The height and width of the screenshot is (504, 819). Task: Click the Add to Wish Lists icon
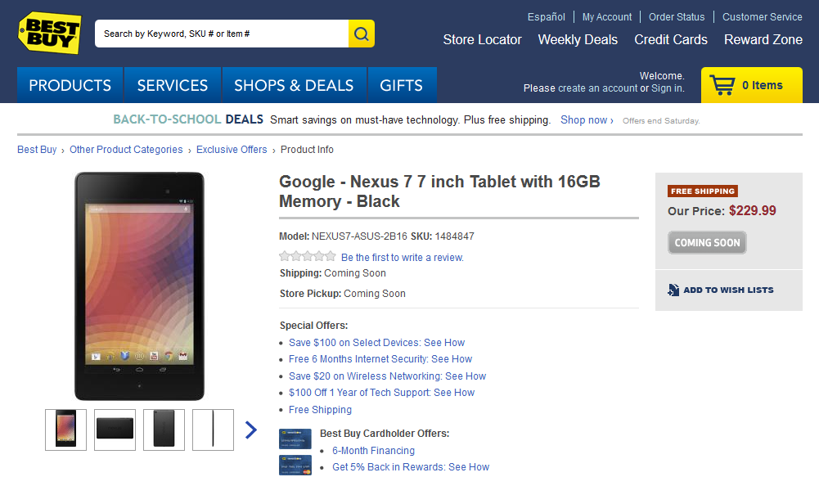tap(673, 290)
